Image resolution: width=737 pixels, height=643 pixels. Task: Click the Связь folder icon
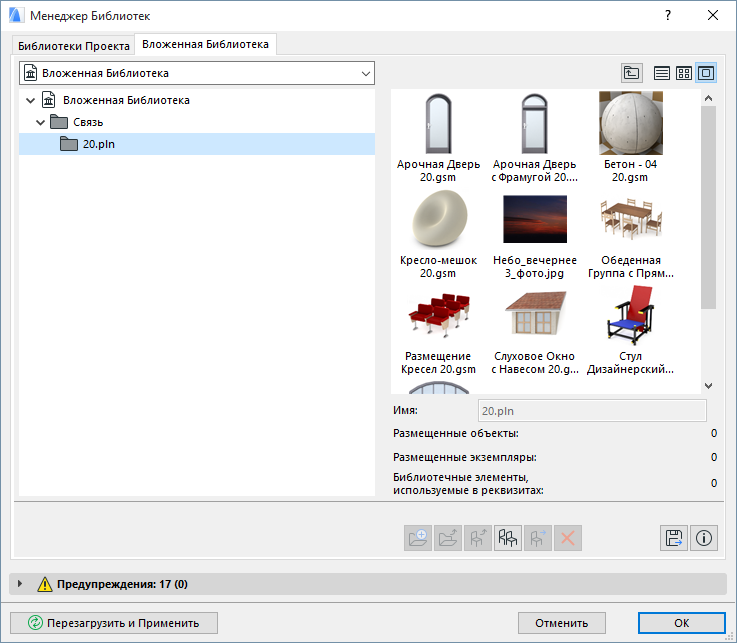coord(59,122)
